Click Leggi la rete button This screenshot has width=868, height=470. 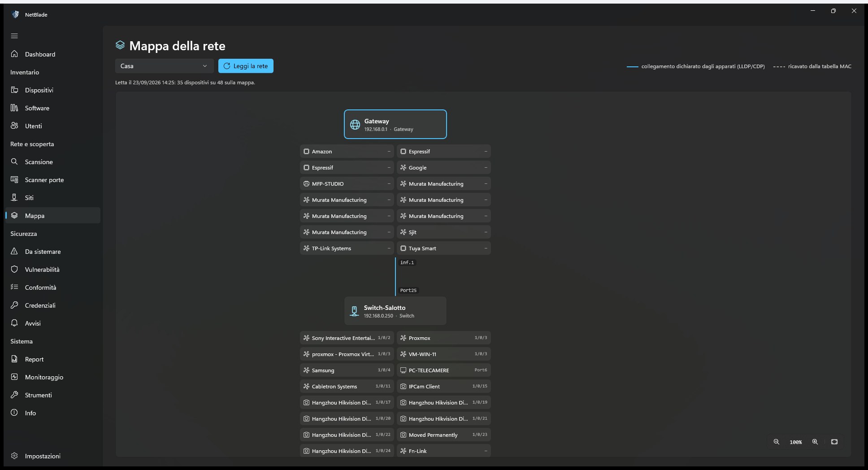pos(246,66)
